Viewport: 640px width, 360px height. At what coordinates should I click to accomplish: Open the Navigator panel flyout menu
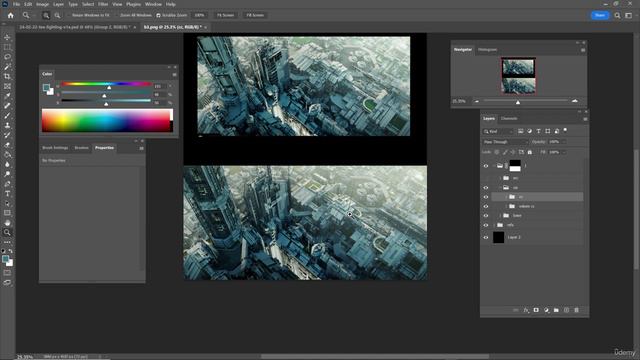pos(583,50)
